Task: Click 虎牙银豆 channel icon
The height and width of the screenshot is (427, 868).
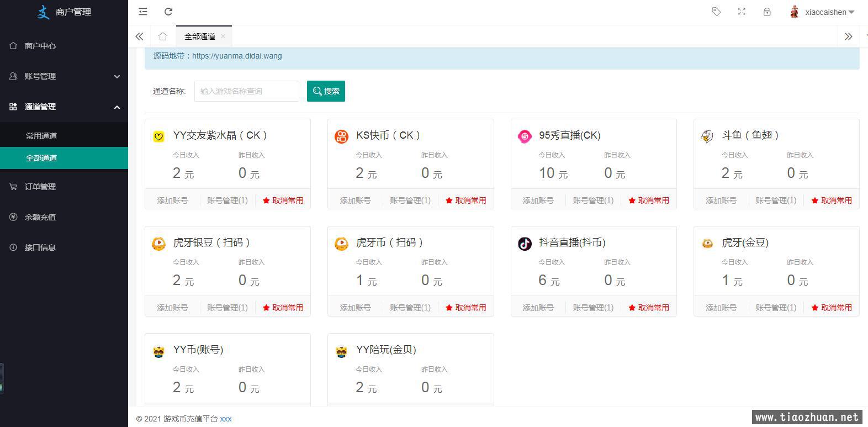Action: coord(158,244)
